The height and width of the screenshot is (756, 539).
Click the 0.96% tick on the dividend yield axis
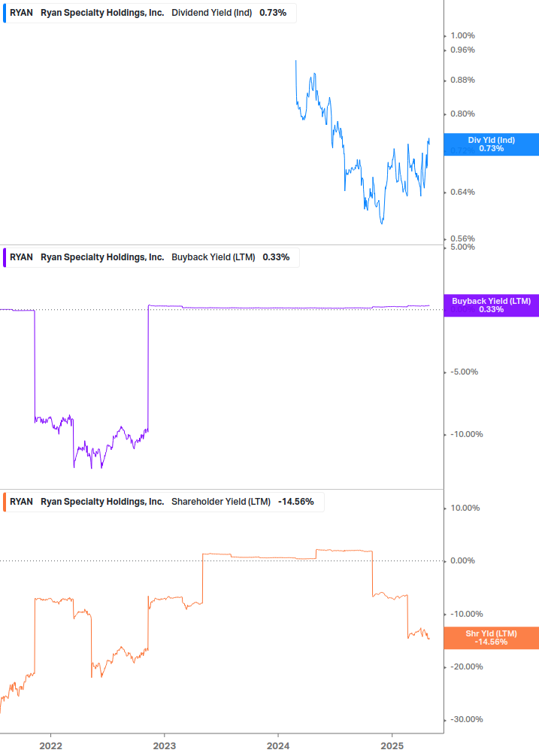point(462,50)
